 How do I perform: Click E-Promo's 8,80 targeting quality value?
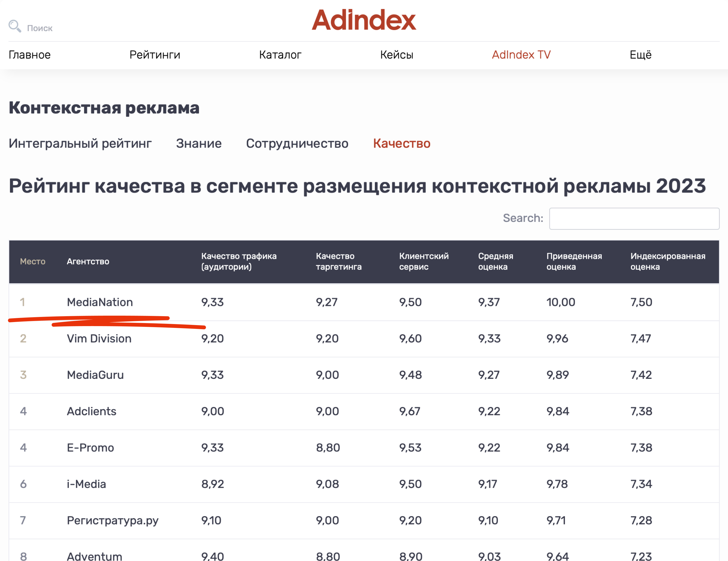(x=328, y=447)
